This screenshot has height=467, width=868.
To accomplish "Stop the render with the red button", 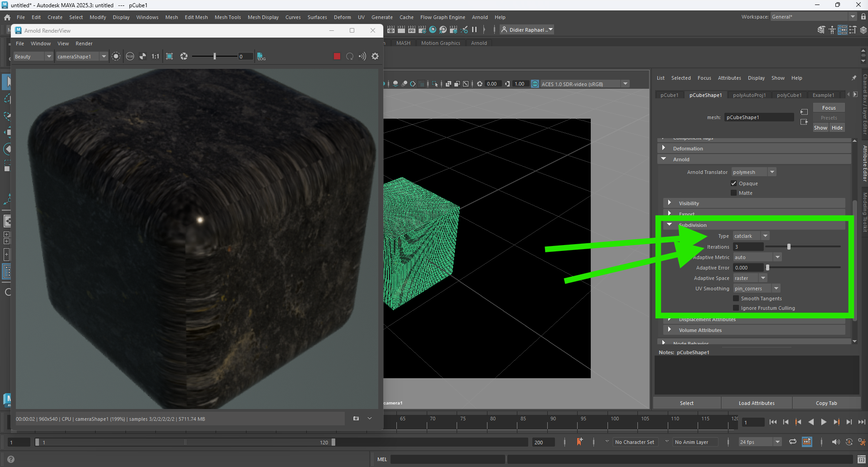I will pos(337,56).
